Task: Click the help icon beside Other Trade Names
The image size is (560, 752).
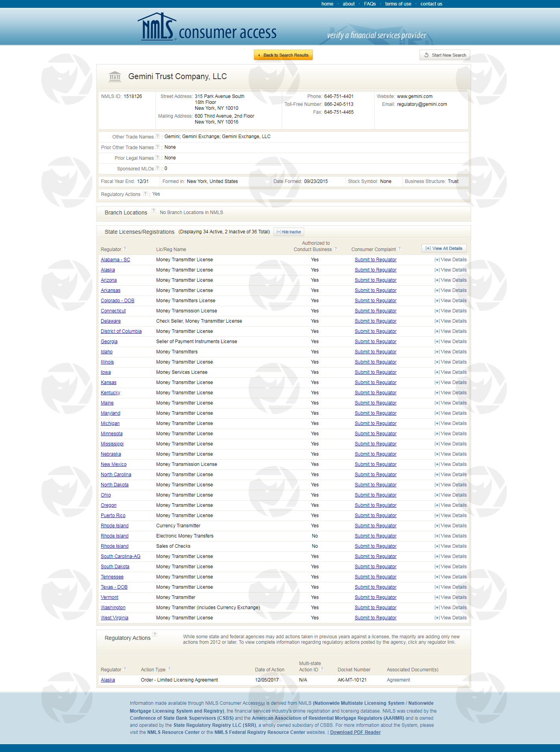Action: click(157, 136)
